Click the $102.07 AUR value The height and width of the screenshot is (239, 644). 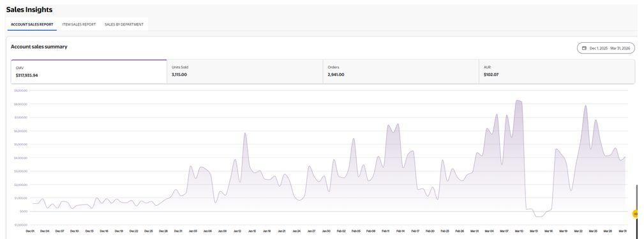coord(491,75)
